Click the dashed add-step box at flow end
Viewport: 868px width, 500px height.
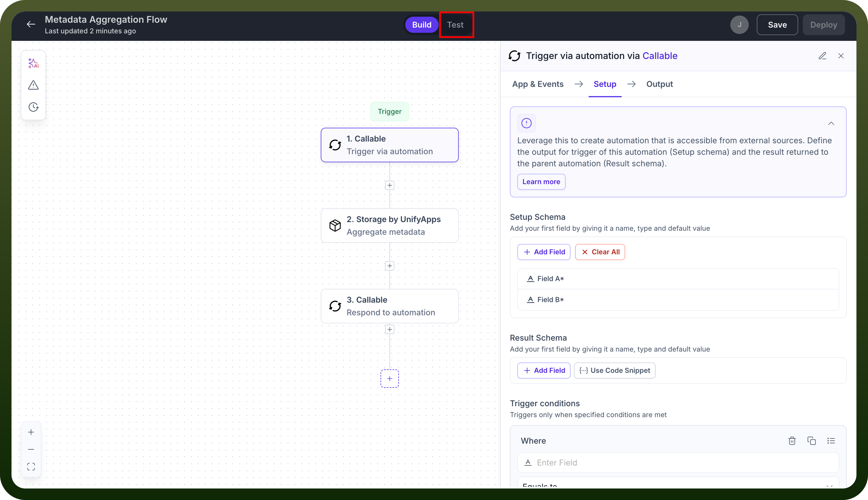[x=389, y=378]
